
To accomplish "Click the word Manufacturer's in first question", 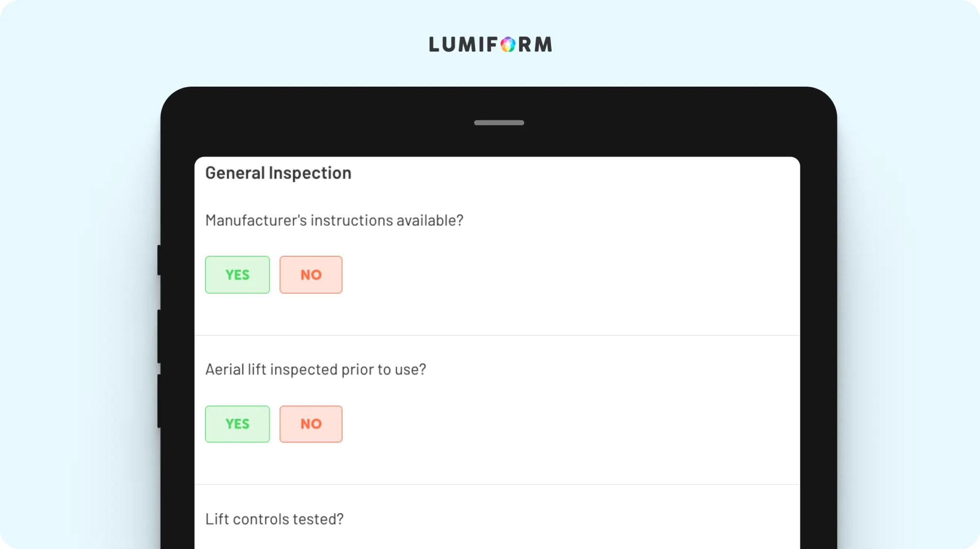I will pyautogui.click(x=256, y=220).
